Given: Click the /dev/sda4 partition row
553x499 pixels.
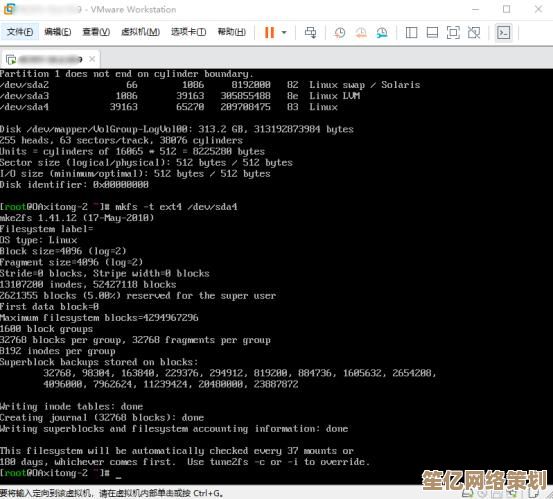Looking at the screenshot, I should click(x=169, y=107).
